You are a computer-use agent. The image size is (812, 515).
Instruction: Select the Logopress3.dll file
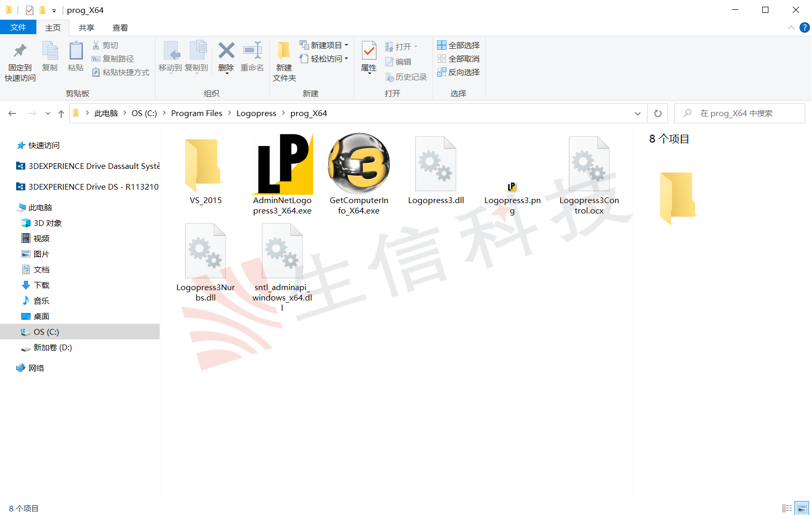tap(436, 170)
